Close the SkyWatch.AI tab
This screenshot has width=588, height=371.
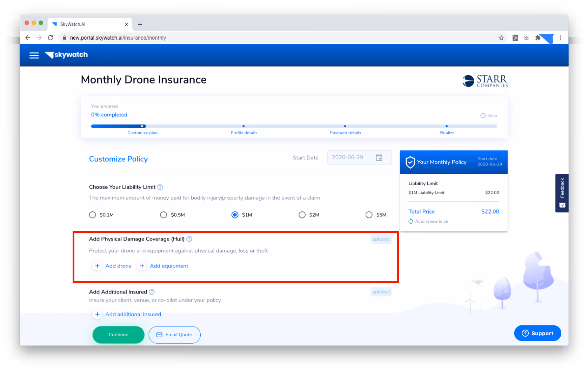[126, 24]
